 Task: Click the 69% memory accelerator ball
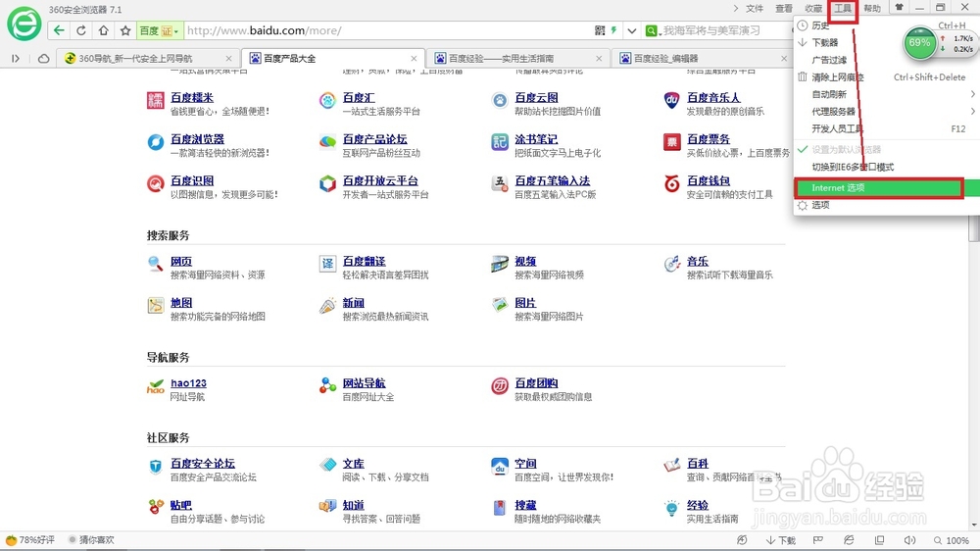[x=919, y=43]
